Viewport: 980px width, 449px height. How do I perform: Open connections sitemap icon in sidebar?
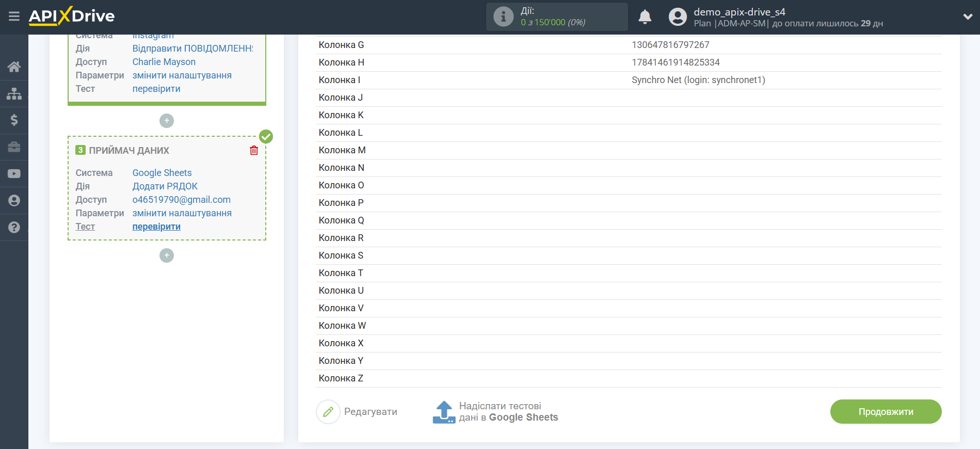coord(14,93)
